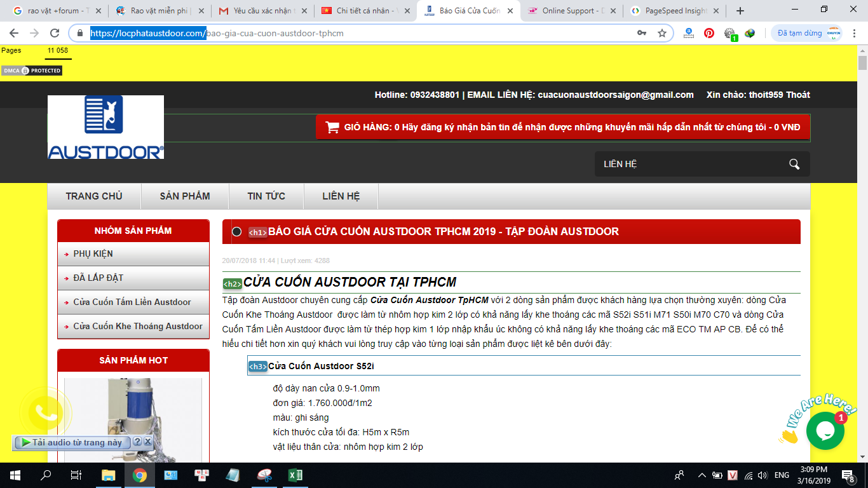
Task: Click the hotline number 0932438801
Action: pos(435,95)
